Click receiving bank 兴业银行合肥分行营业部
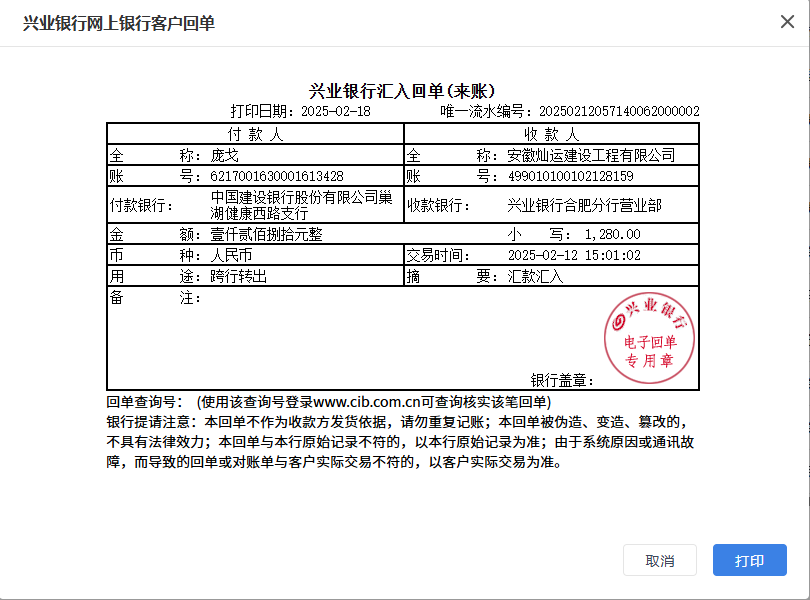The width and height of the screenshot is (810, 600). [x=585, y=205]
